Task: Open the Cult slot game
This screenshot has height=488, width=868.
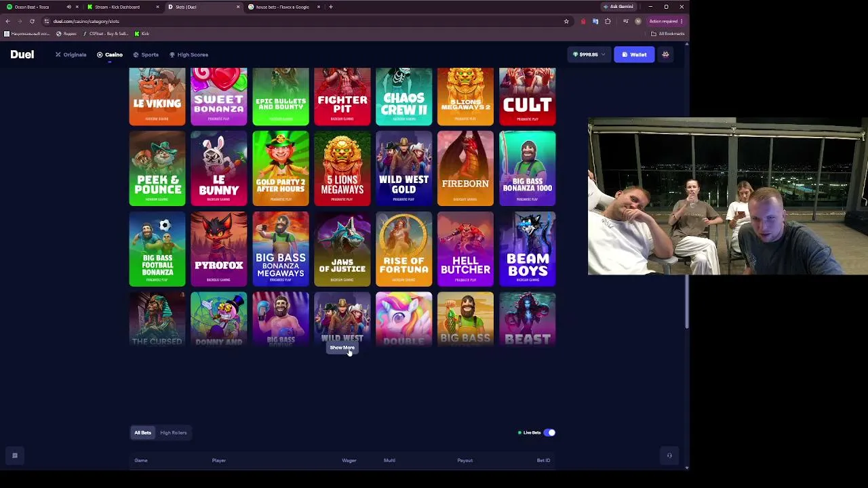Action: pyautogui.click(x=528, y=96)
